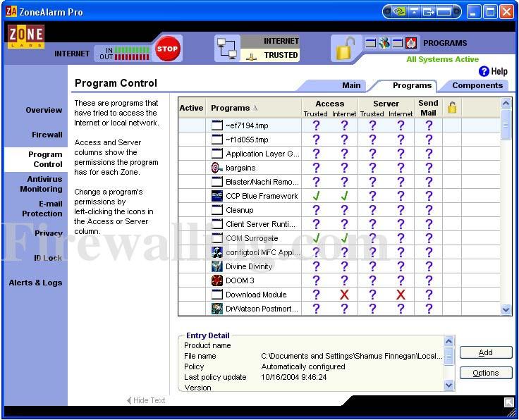
Task: Open the ID Lock panel
Action: point(48,258)
